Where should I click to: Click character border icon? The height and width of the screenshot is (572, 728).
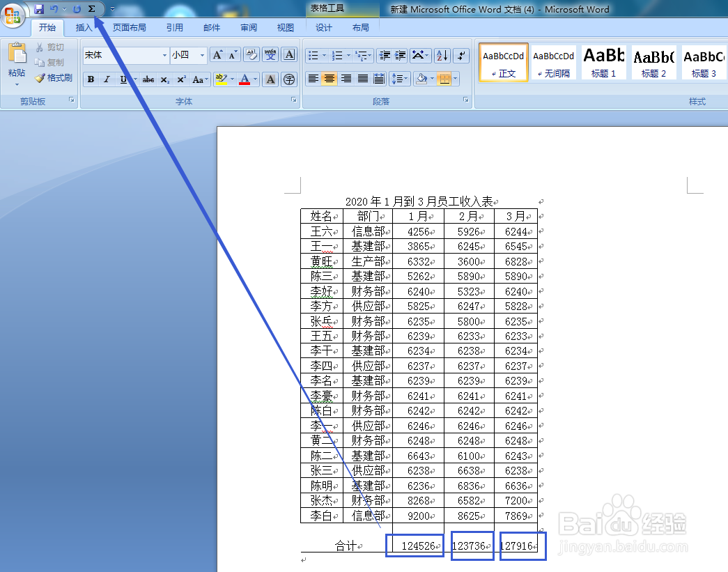tap(289, 55)
